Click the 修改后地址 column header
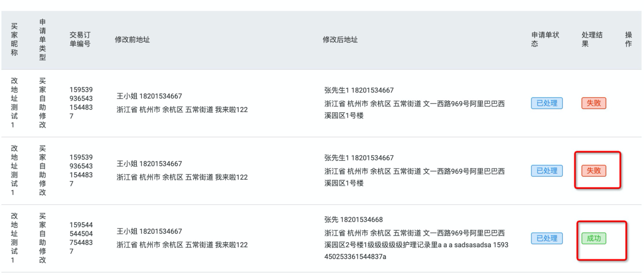The width and height of the screenshot is (644, 275). tap(340, 40)
